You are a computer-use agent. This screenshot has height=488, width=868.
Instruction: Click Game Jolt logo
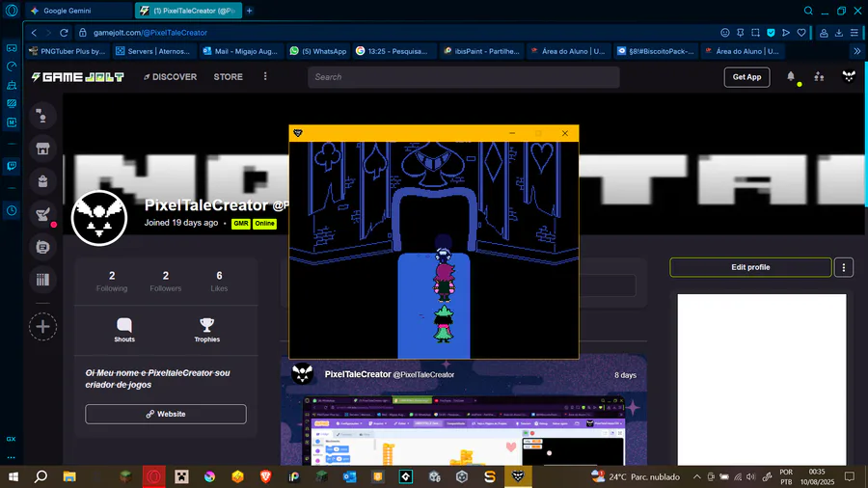tap(77, 77)
